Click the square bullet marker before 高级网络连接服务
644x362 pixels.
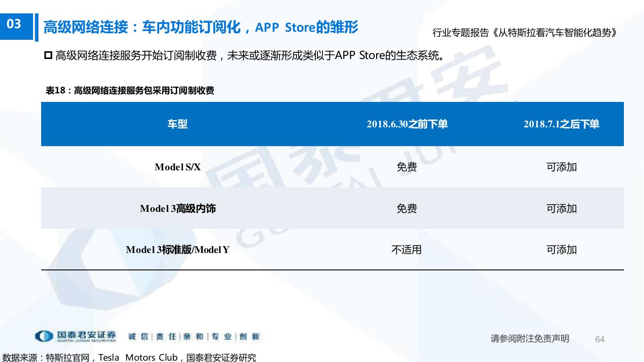pos(49,56)
